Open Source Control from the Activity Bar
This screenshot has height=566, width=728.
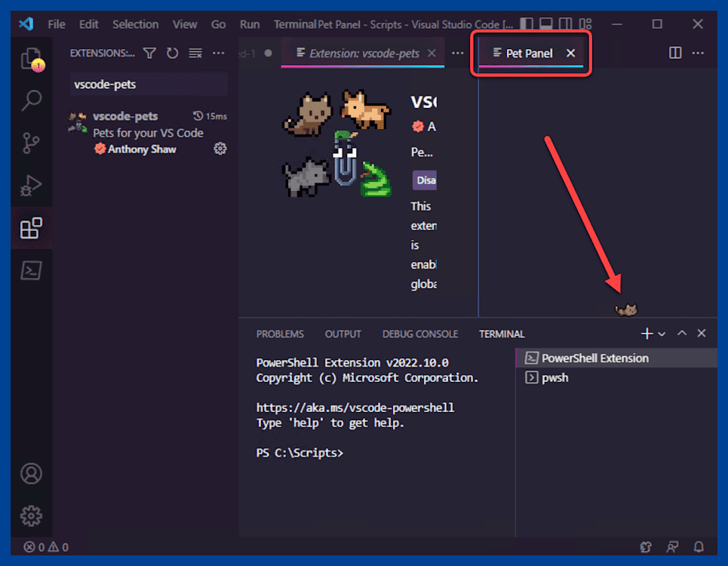tap(31, 143)
